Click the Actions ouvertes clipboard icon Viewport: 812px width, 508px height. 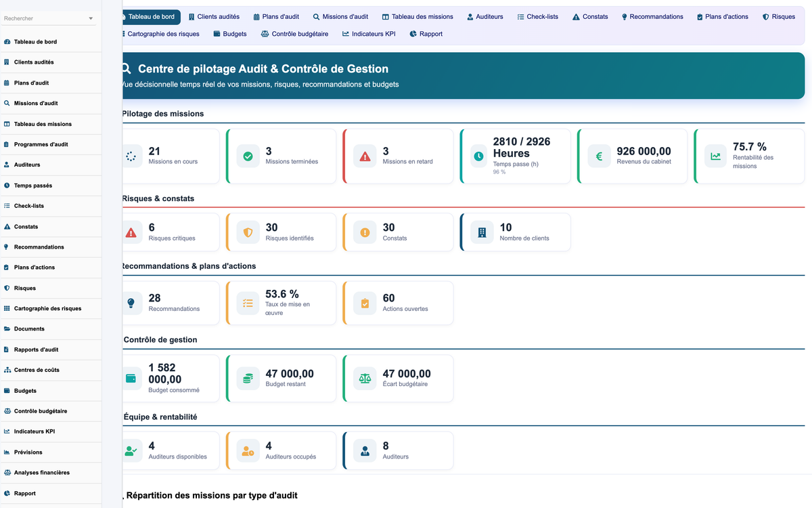(x=365, y=303)
